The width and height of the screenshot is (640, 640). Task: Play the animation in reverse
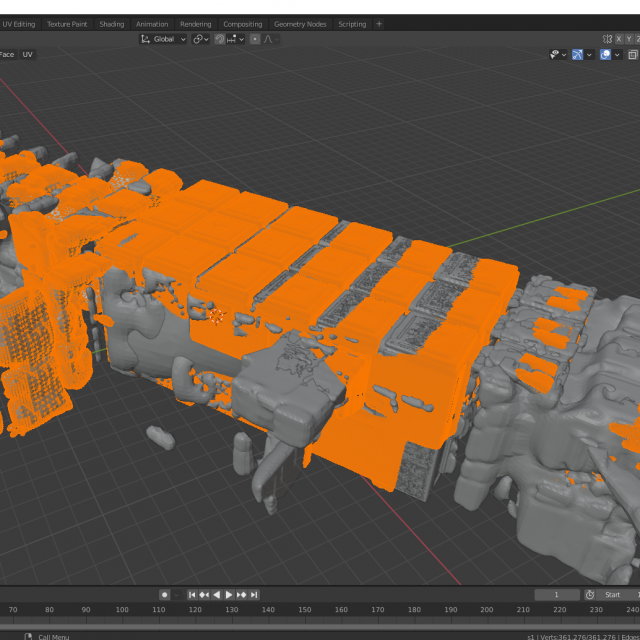[217, 595]
